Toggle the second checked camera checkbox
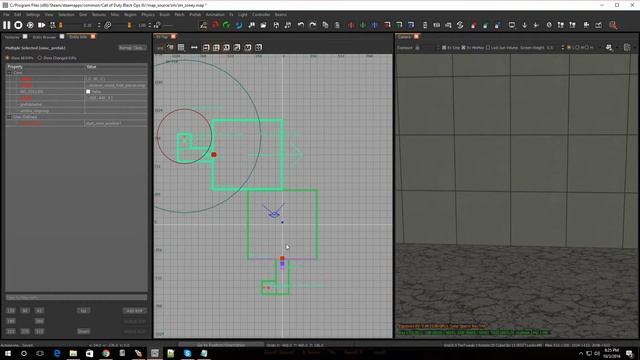 [463, 48]
